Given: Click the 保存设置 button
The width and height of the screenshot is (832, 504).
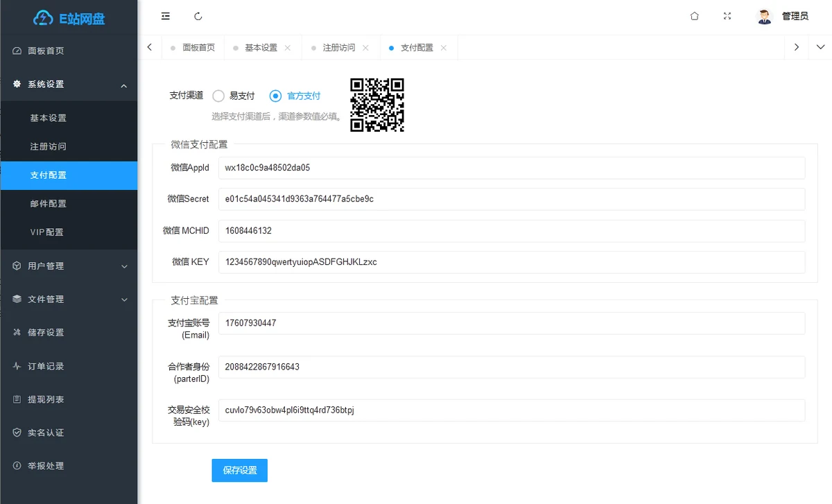Looking at the screenshot, I should tap(239, 470).
